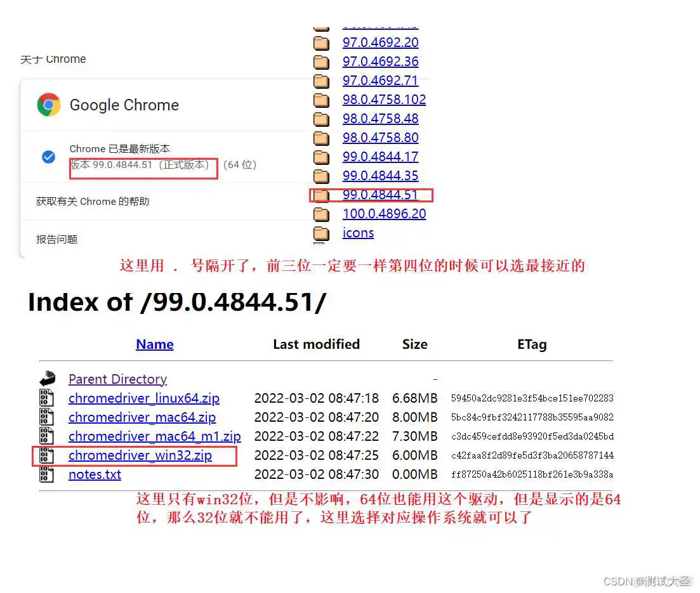Open the 97.0.4692.36 version link

(380, 62)
